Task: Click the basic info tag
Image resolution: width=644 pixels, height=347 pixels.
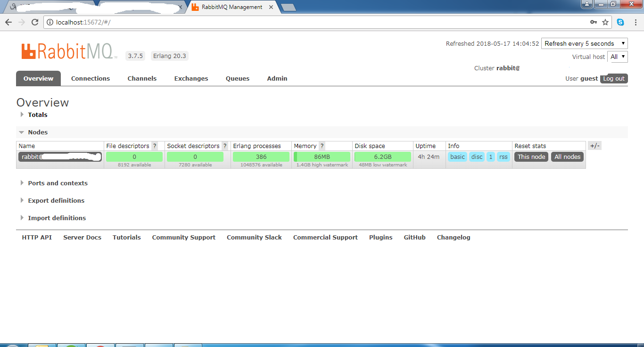Action: coord(457,157)
